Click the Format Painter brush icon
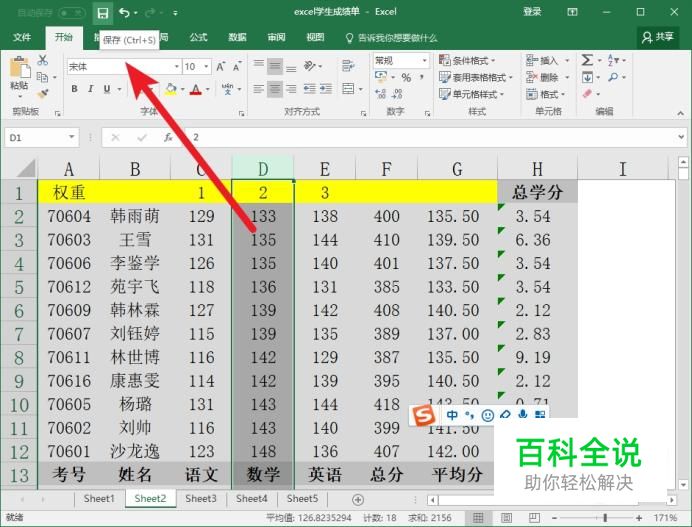The height and width of the screenshot is (527, 692). click(43, 94)
